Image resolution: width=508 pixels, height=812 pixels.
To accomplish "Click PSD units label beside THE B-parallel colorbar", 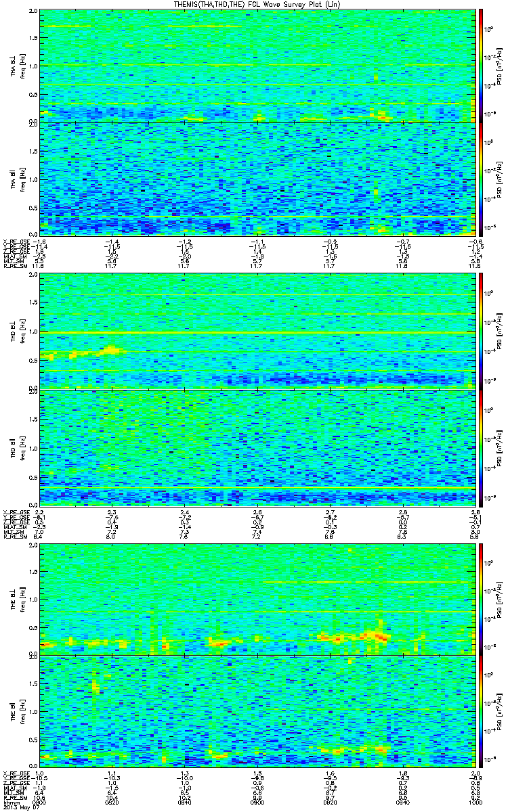I will point(499,711).
